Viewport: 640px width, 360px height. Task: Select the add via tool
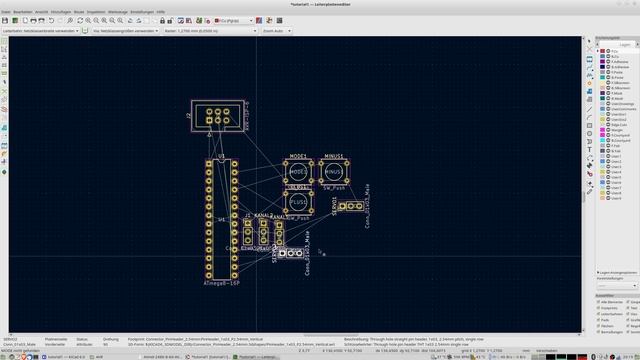tap(589, 83)
